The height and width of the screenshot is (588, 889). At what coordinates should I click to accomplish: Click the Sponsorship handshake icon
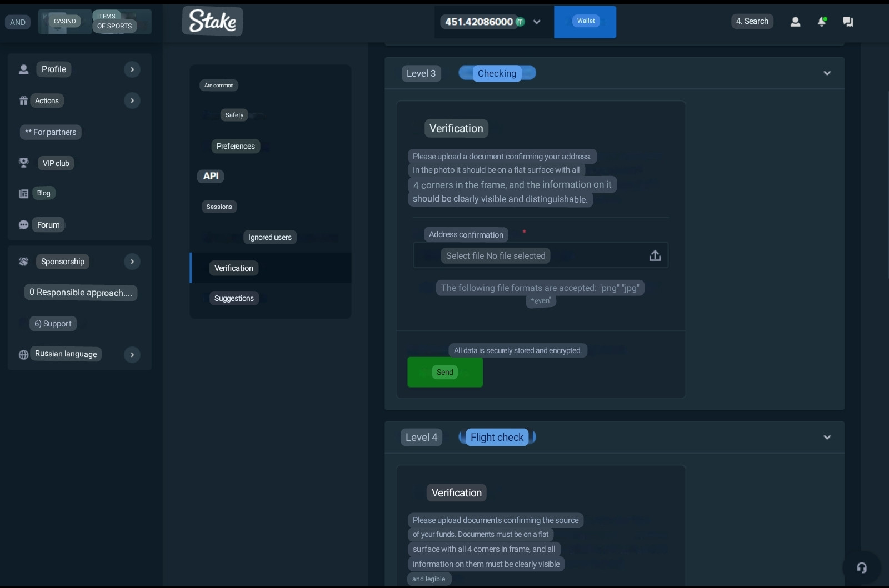[x=23, y=262]
